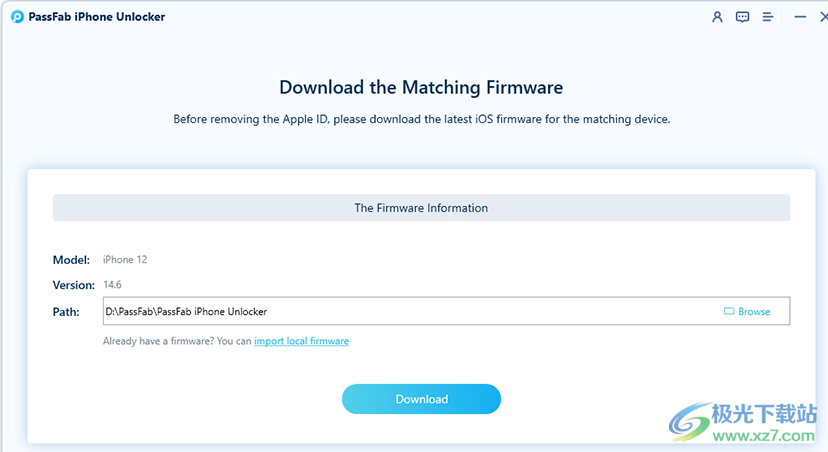Close the PassFab window
Screen dimensions: 828x452
tap(823, 17)
